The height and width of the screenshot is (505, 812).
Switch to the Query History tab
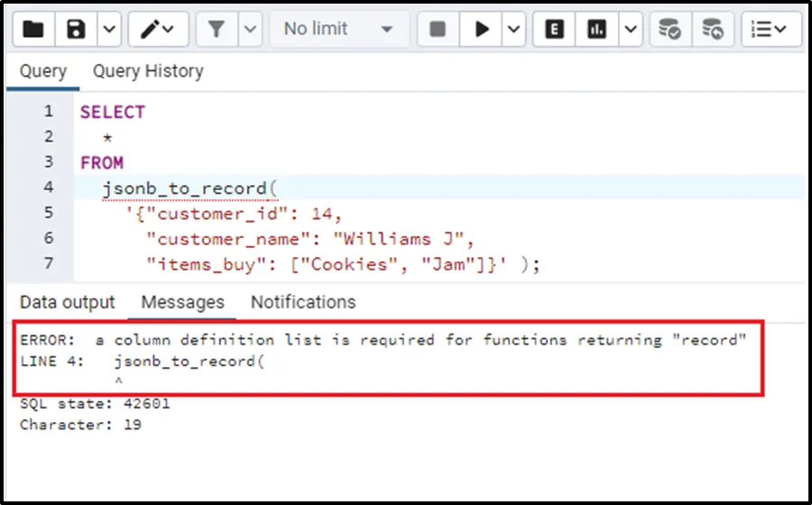click(x=148, y=71)
